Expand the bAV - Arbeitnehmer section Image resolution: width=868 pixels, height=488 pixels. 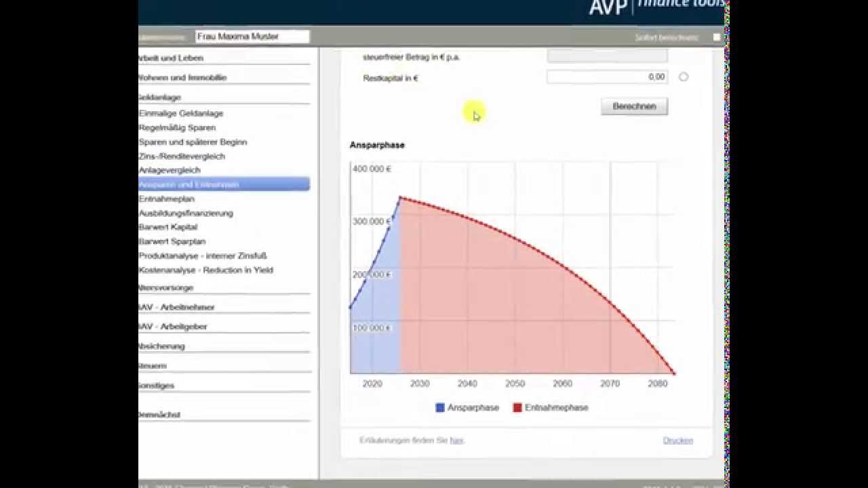pos(176,308)
